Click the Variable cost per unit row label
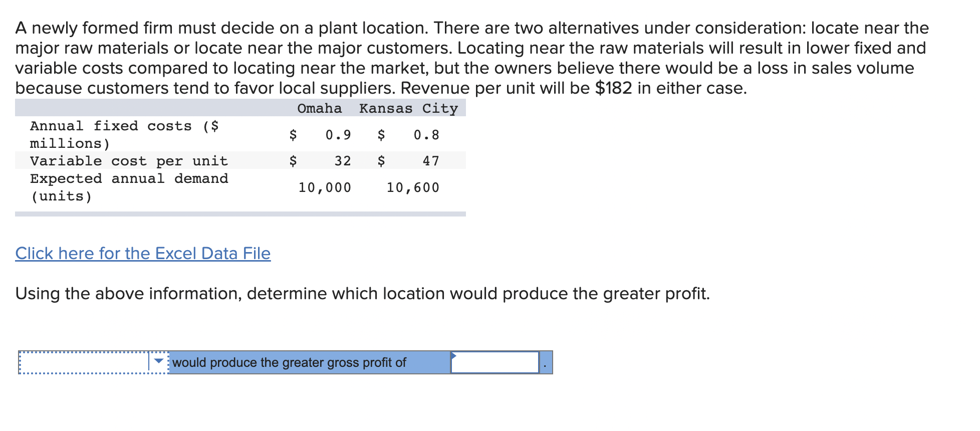This screenshot has width=980, height=431. [129, 161]
